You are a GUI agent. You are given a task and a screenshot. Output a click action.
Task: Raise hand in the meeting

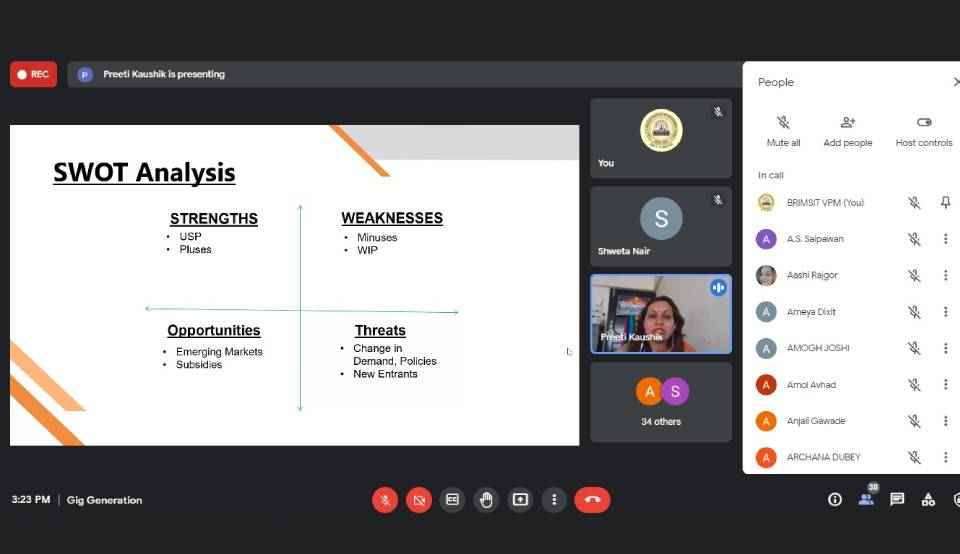tap(486, 500)
